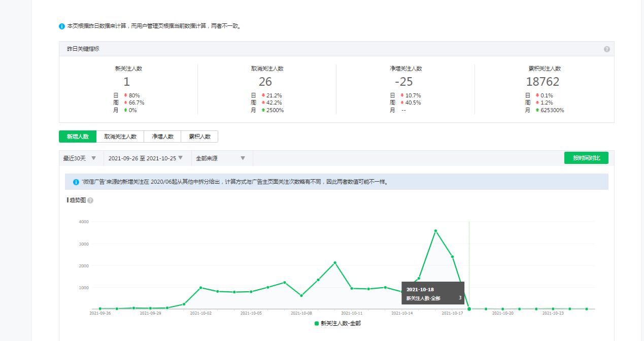644x341 pixels.
Task: Click the 18762 累积关注人数 value
Action: (543, 82)
